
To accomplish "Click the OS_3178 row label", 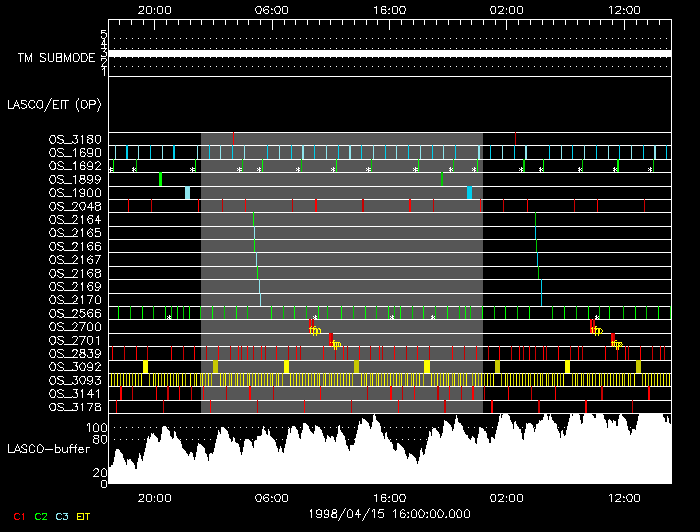I will [x=75, y=407].
